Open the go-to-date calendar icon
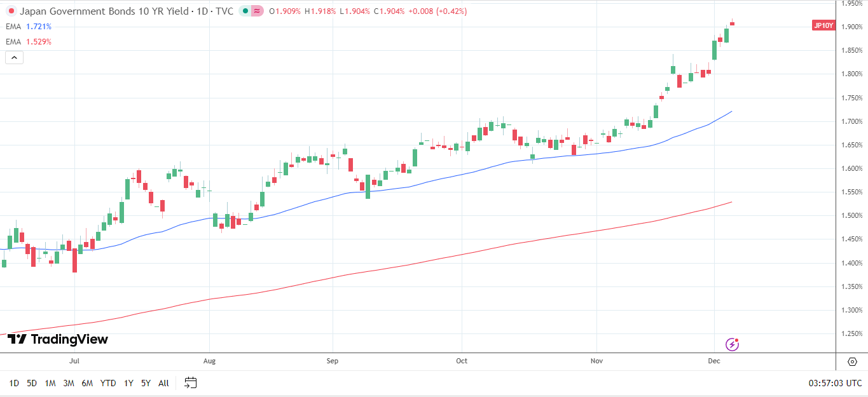Image resolution: width=868 pixels, height=397 pixels. (191, 383)
